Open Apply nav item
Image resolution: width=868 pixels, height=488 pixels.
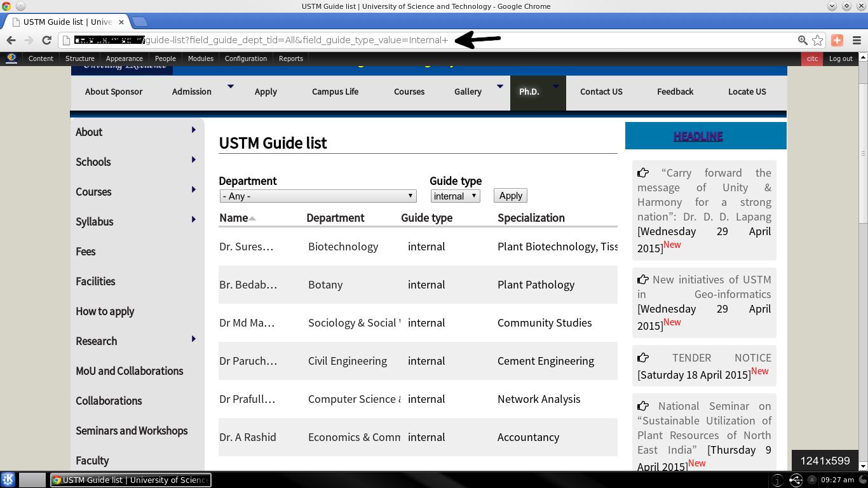266,91
